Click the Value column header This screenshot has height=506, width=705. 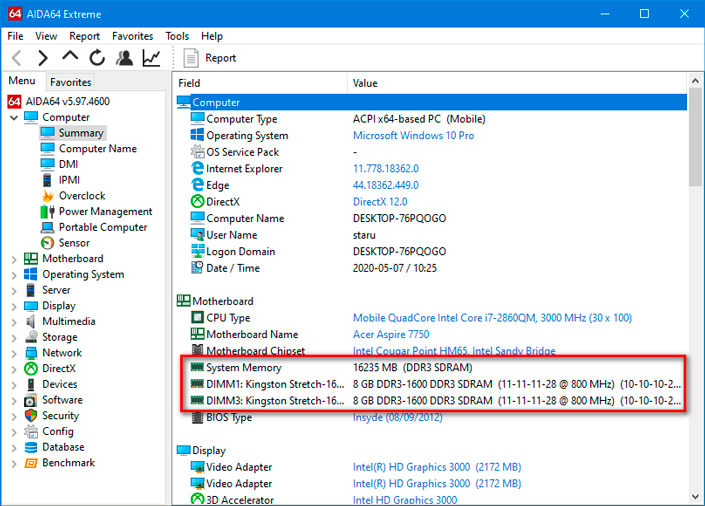[x=517, y=83]
